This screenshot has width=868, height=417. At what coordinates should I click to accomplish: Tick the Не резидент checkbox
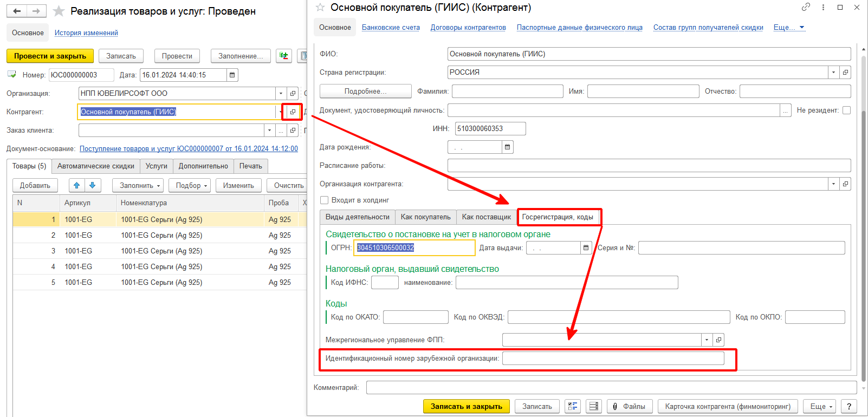pos(846,110)
